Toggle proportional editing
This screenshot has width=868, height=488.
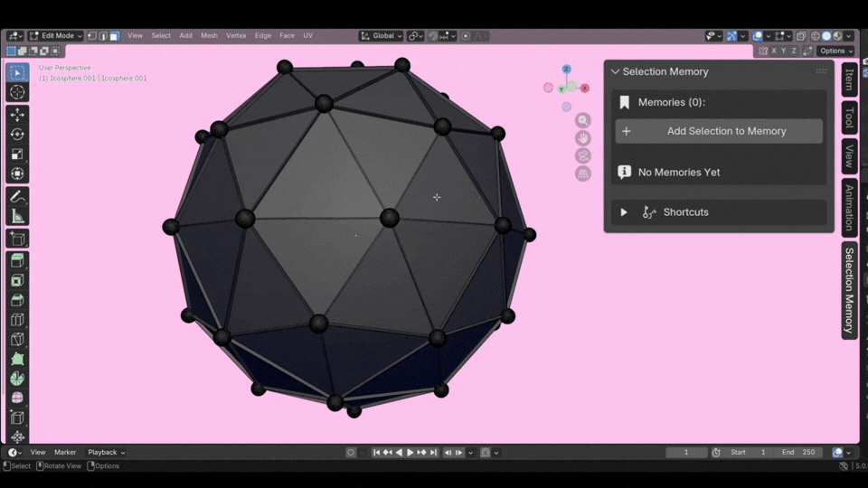[x=466, y=36]
